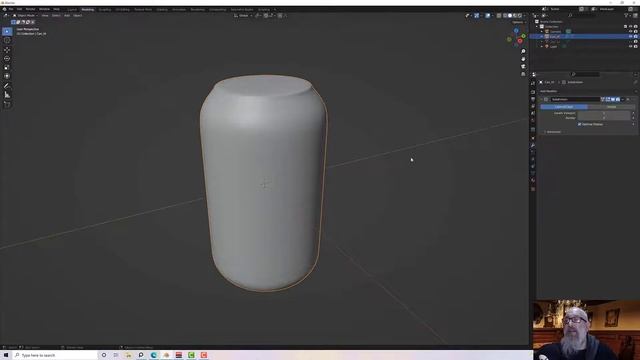Open the World properties tab

tap(533, 121)
